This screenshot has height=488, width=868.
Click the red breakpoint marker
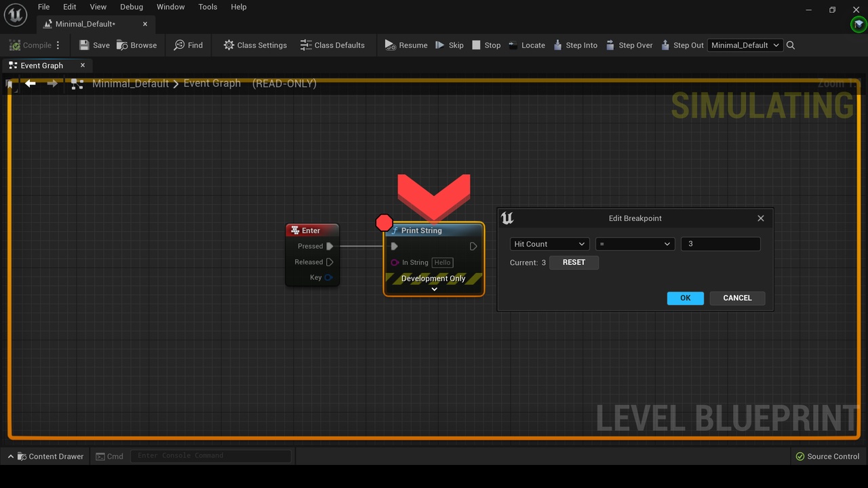tap(384, 222)
